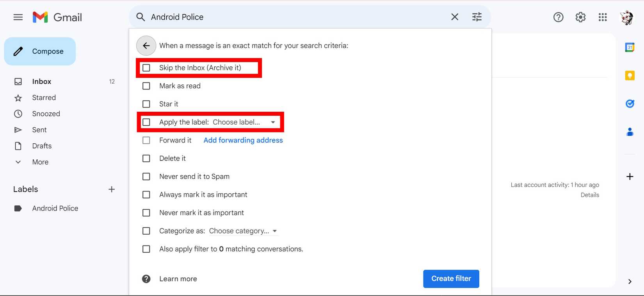Viewport: 644px width, 296px height.
Task: Click the Create filter button
Action: tap(451, 279)
